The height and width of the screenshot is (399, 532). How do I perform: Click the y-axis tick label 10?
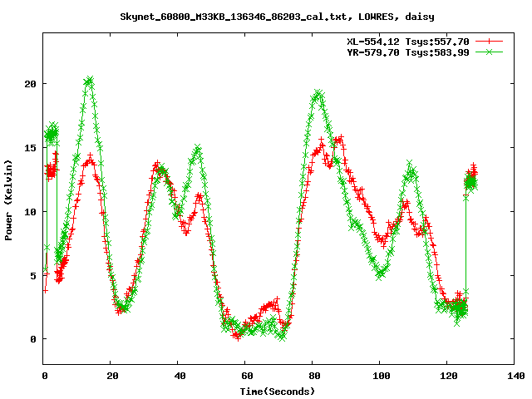point(30,212)
